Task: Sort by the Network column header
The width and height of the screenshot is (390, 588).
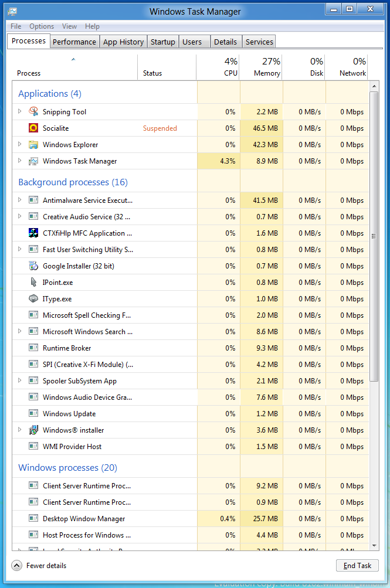Action: 346,67
